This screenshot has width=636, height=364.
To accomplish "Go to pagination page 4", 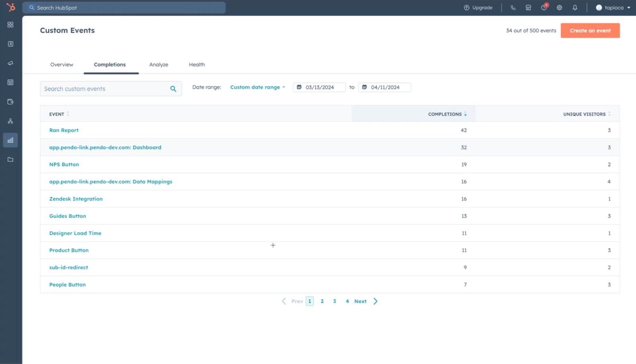I will 347,301.
